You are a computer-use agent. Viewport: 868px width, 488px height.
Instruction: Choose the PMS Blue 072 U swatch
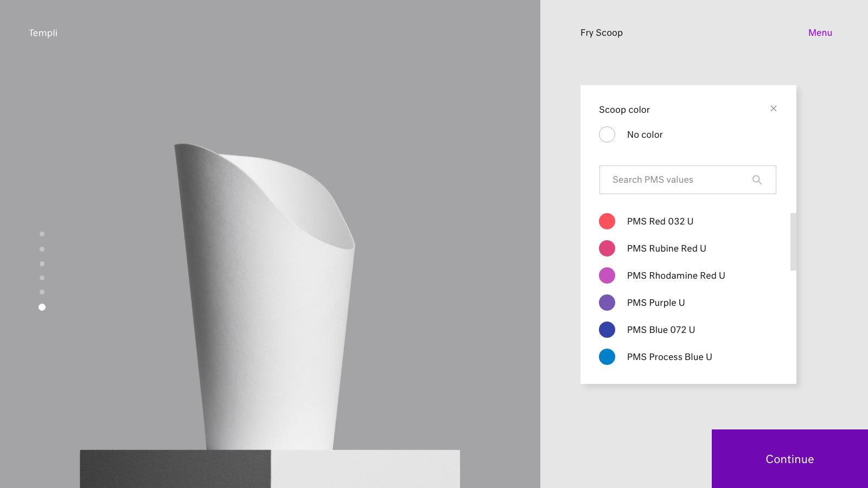tap(607, 330)
